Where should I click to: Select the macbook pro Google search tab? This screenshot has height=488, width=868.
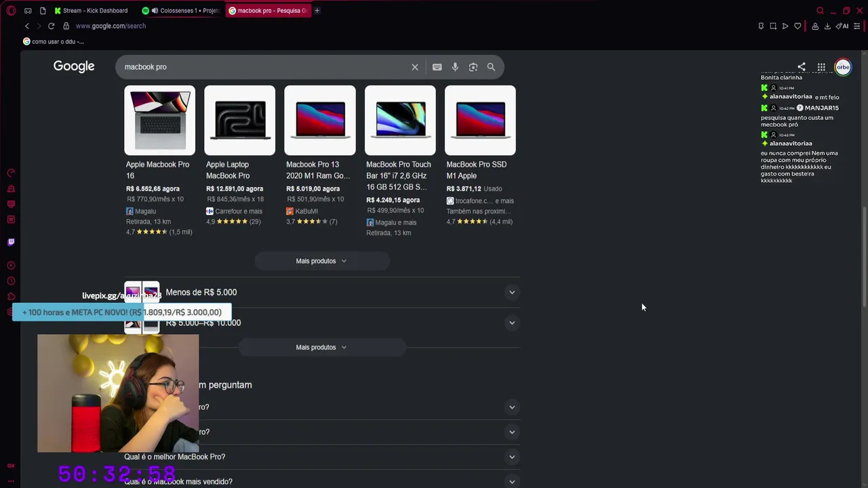[269, 11]
